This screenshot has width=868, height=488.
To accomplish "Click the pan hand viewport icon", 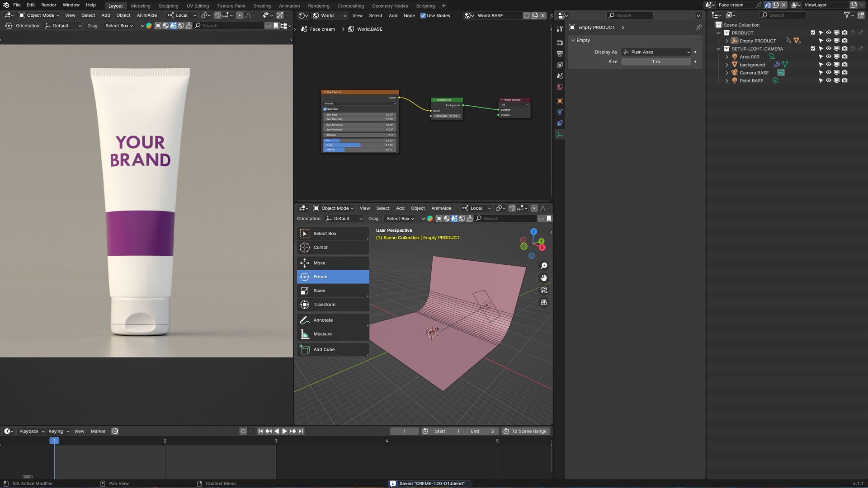I will coord(544,278).
